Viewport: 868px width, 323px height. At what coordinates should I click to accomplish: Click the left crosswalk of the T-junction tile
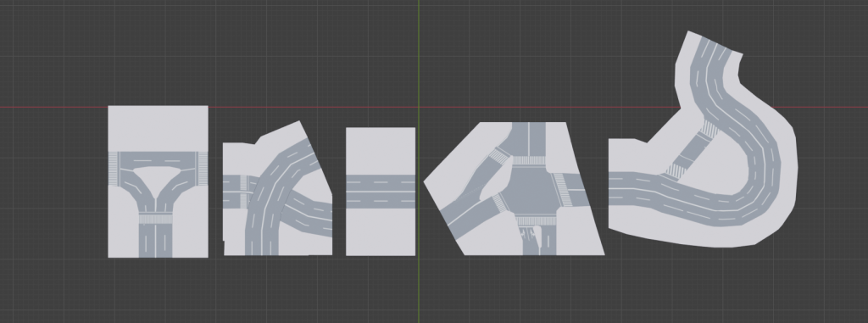[114, 169]
